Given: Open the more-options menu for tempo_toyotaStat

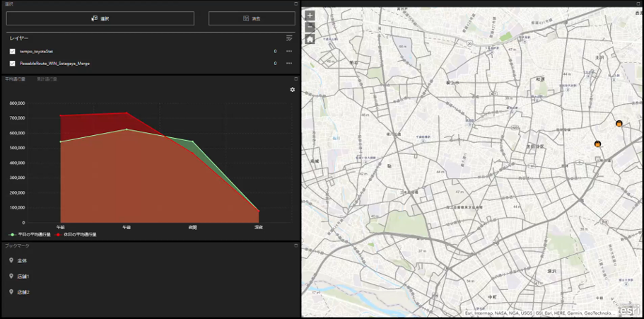Looking at the screenshot, I should click(x=289, y=52).
